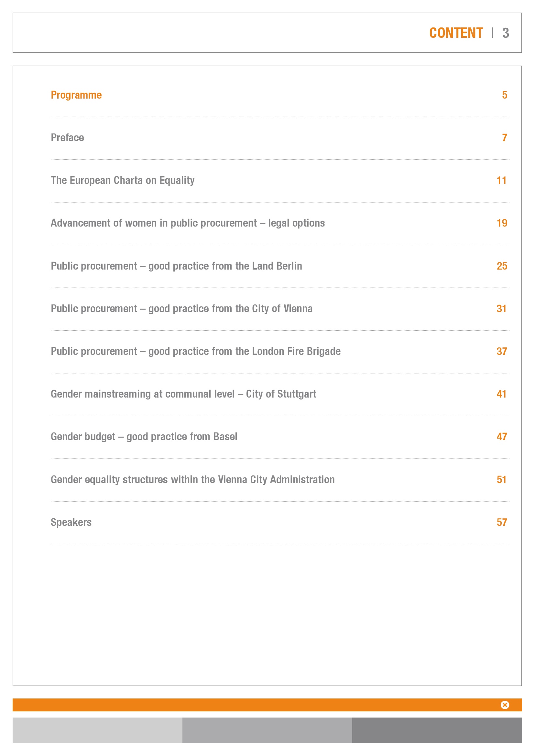Jump to City of Stuttgart gender mainstreaming

pyautogui.click(x=183, y=394)
